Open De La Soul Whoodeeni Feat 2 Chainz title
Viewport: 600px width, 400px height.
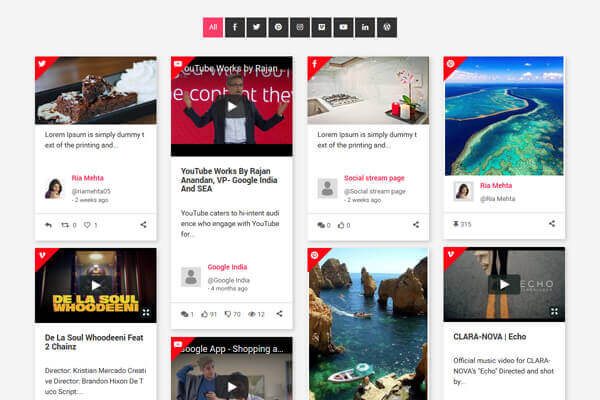pos(94,342)
